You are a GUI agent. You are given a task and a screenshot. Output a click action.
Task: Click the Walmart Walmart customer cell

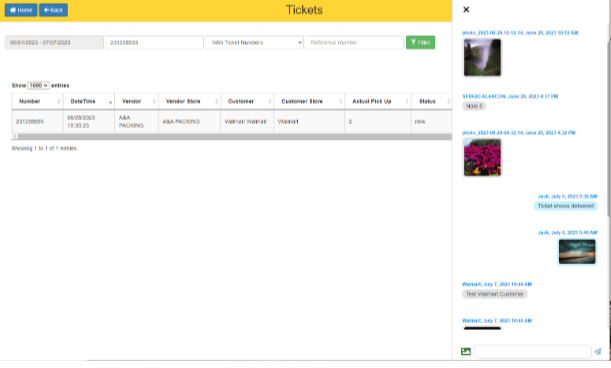(247, 122)
